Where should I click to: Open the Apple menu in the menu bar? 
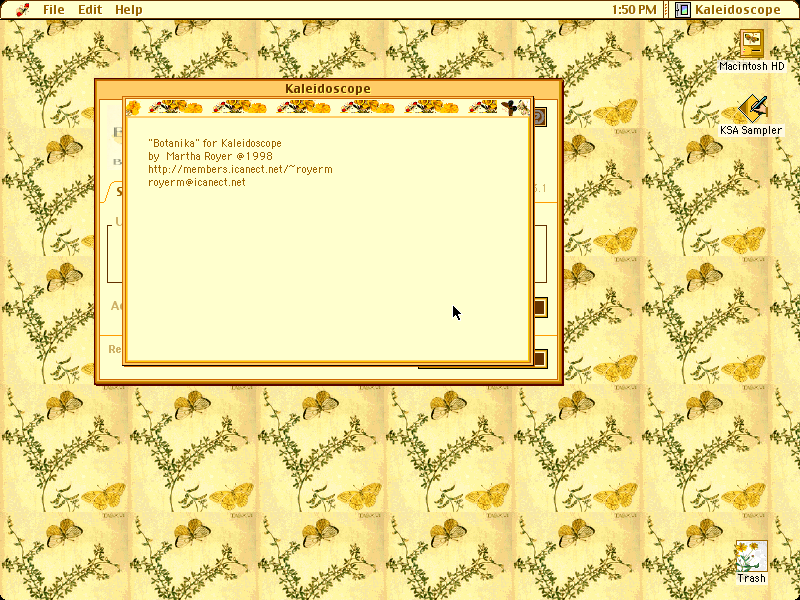[x=22, y=10]
